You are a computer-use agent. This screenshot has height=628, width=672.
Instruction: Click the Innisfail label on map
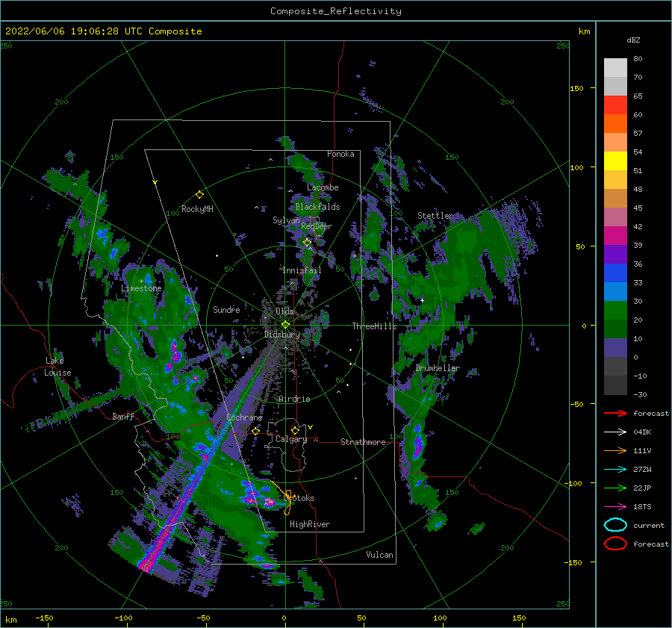(302, 270)
